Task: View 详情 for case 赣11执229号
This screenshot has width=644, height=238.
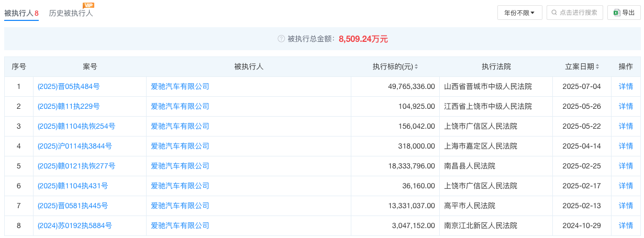Action: click(626, 106)
